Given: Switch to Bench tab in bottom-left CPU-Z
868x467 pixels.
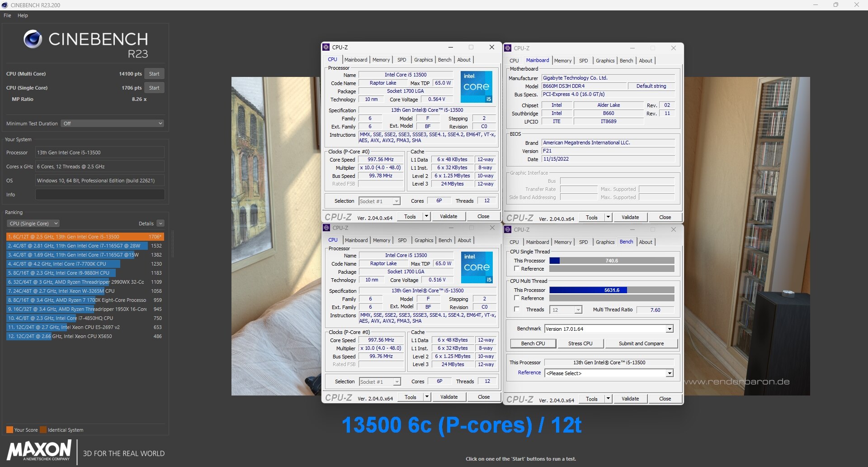Looking at the screenshot, I should 445,240.
